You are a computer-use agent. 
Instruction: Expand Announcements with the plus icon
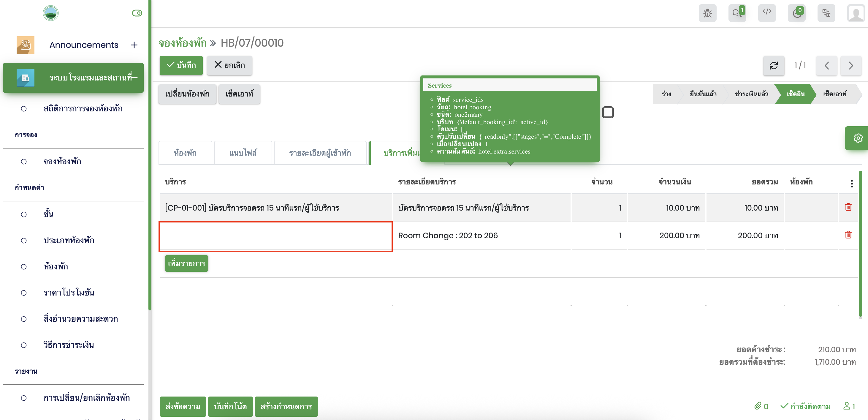point(134,45)
